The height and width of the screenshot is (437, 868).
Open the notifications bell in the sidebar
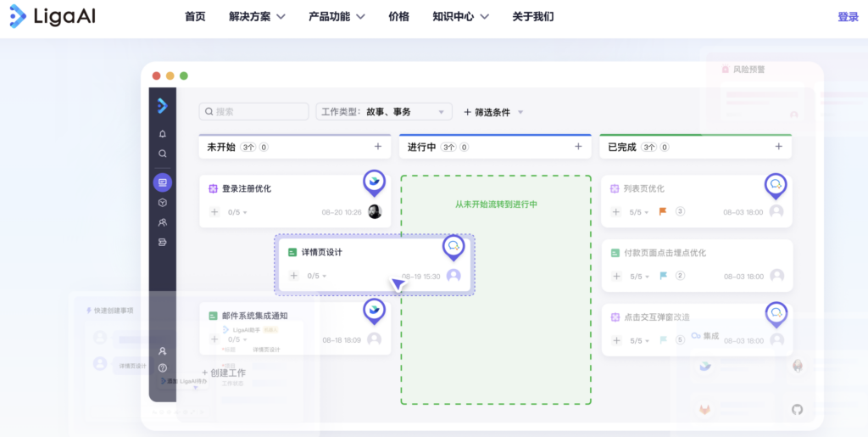pos(162,134)
